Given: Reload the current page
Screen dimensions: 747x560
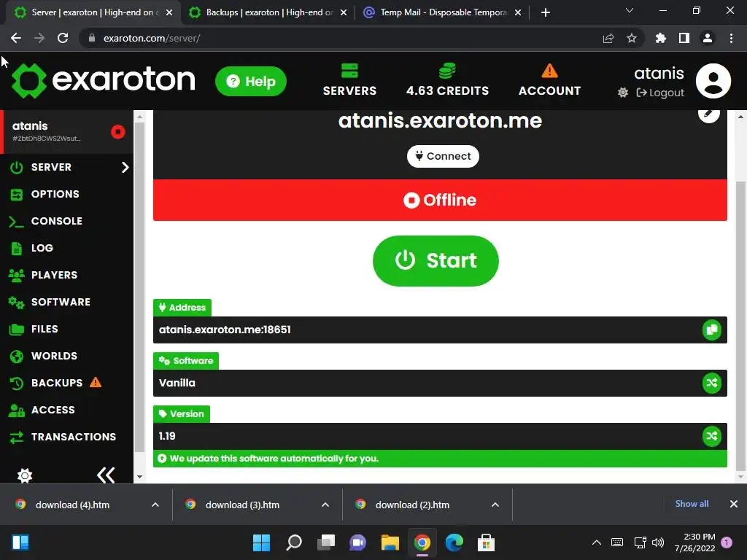Looking at the screenshot, I should (x=63, y=38).
